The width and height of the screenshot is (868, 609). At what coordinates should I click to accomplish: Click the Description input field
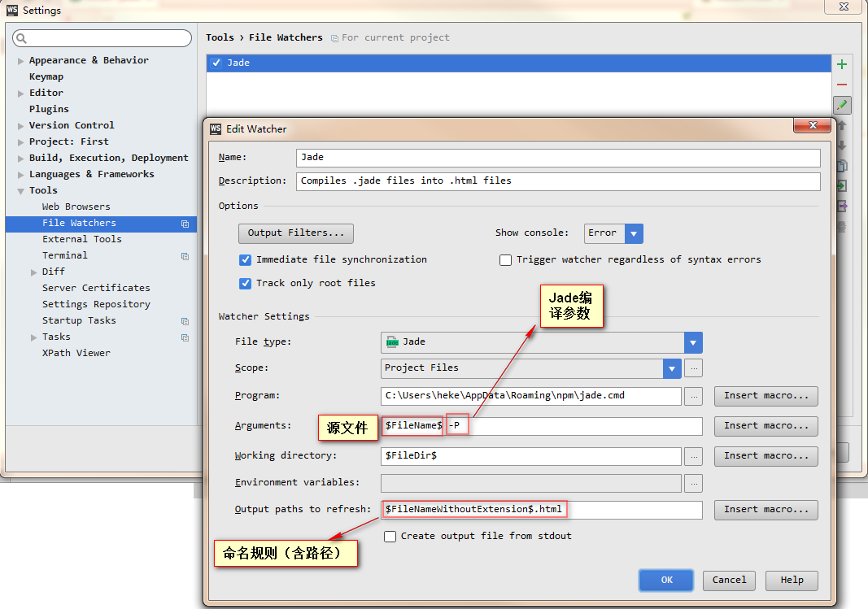tap(558, 181)
